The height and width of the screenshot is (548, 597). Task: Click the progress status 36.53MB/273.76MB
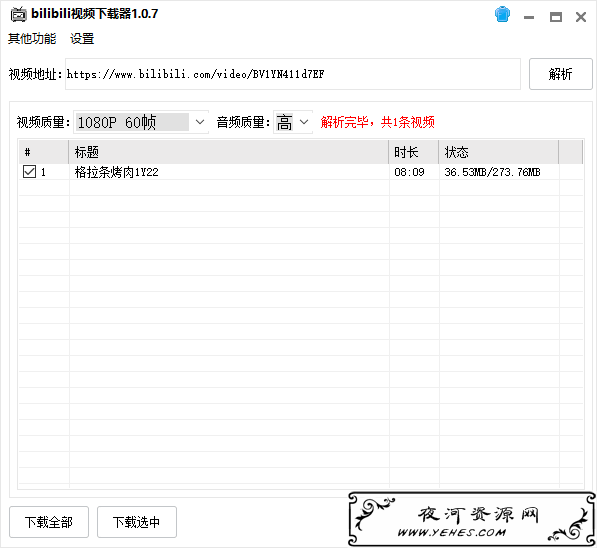tap(492, 172)
